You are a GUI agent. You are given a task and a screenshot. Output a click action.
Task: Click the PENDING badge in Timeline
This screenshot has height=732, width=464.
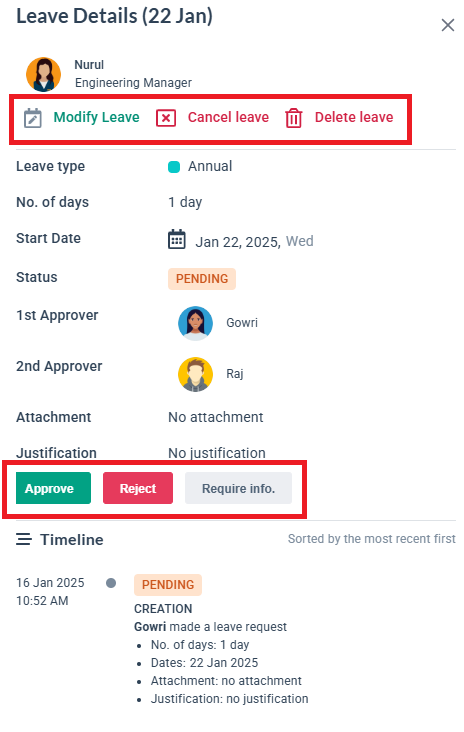168,585
